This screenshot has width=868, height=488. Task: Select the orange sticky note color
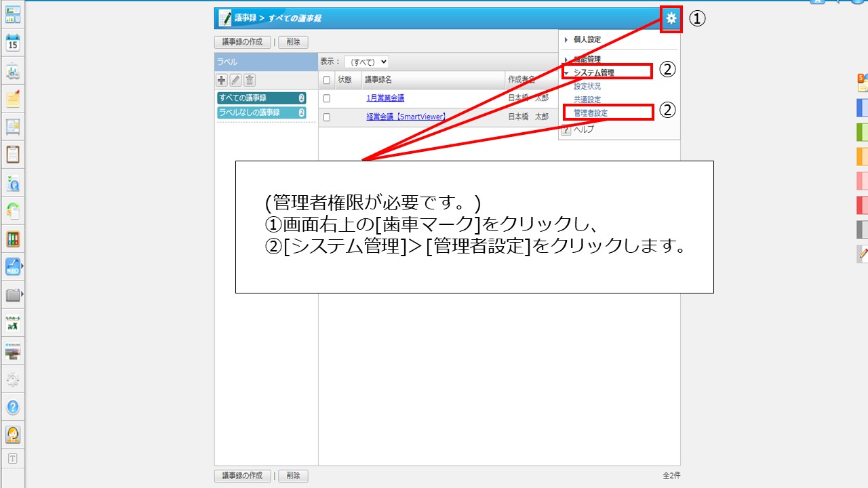863,157
